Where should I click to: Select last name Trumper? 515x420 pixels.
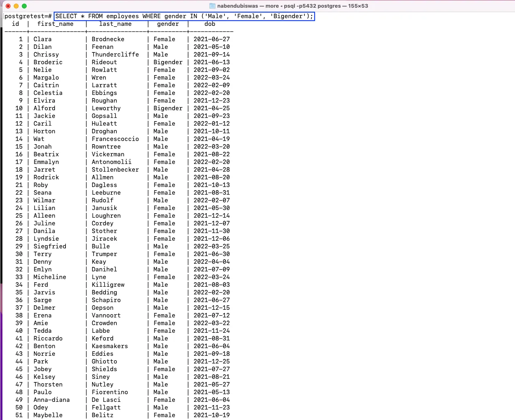pos(104,254)
